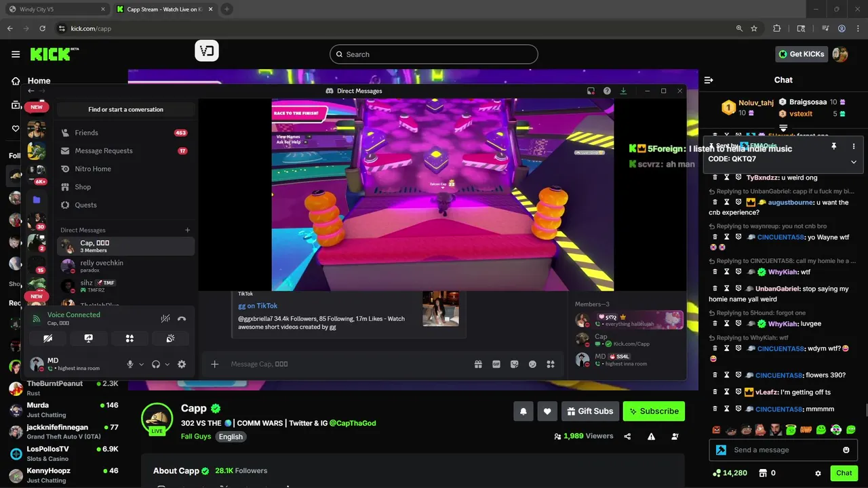Open Discord emoji picker in message bar
Image resolution: width=868 pixels, height=488 pixels.
(533, 364)
